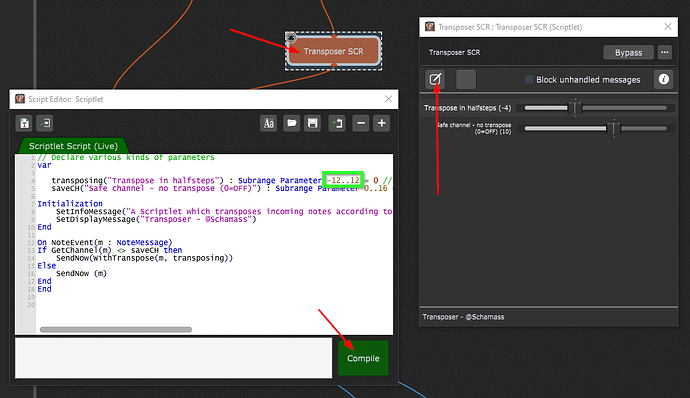
Task: Click the 'Transpose in halfsteps (-4)' label
Action: (x=467, y=108)
